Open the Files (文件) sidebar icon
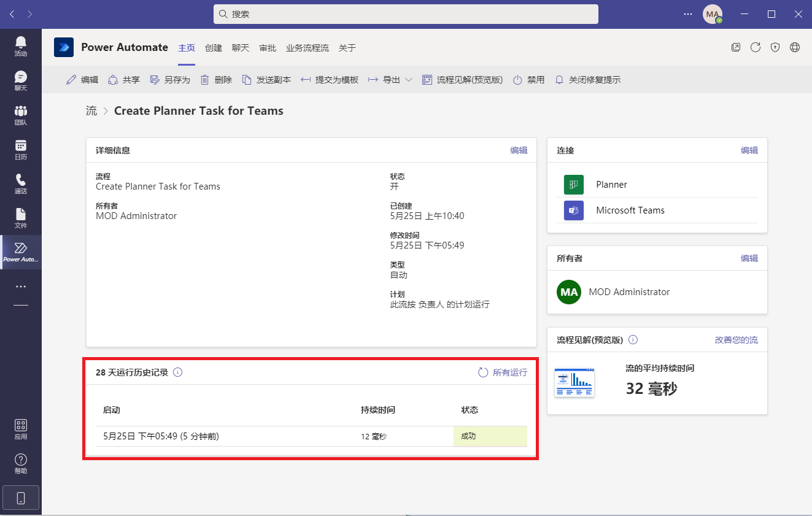This screenshot has height=516, width=812. [21, 218]
